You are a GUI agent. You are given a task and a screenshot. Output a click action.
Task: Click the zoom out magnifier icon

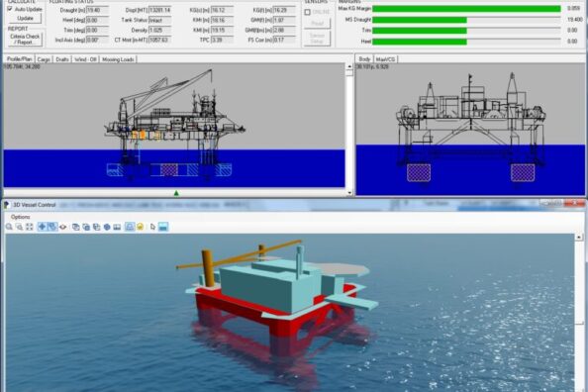click(19, 227)
